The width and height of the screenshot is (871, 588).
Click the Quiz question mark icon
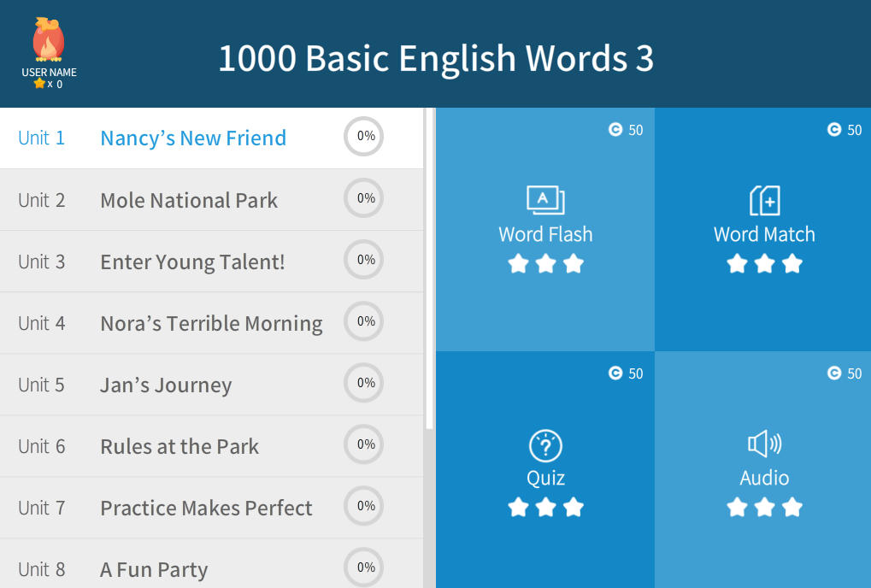(545, 446)
